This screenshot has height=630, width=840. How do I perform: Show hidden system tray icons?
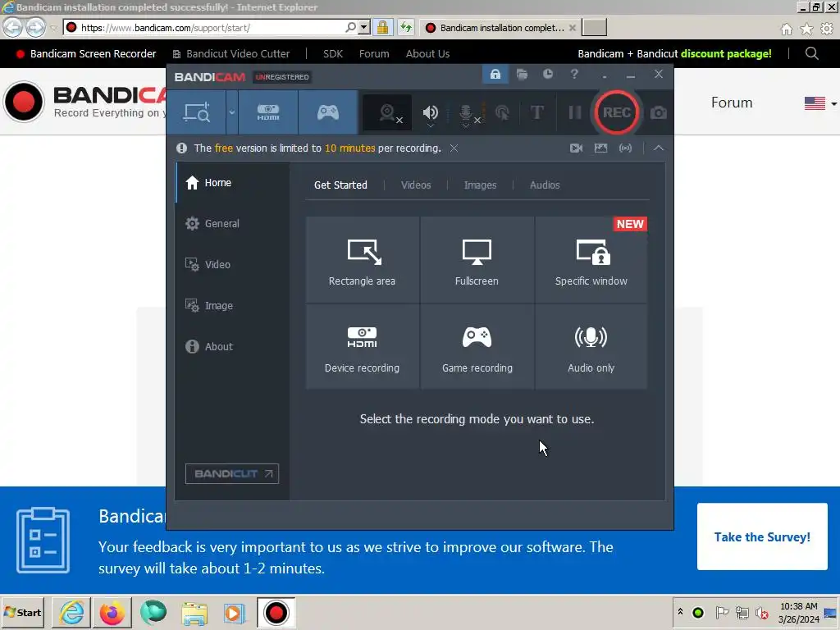(680, 612)
